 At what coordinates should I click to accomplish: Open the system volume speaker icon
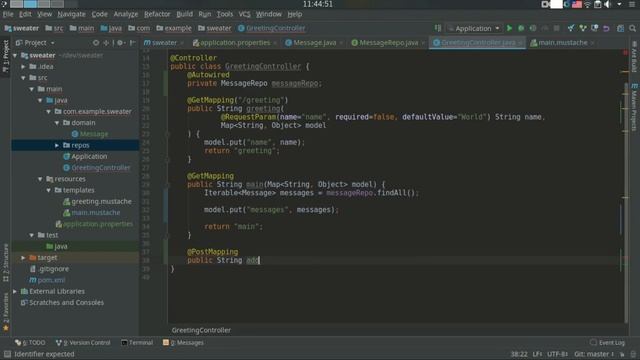607,4
